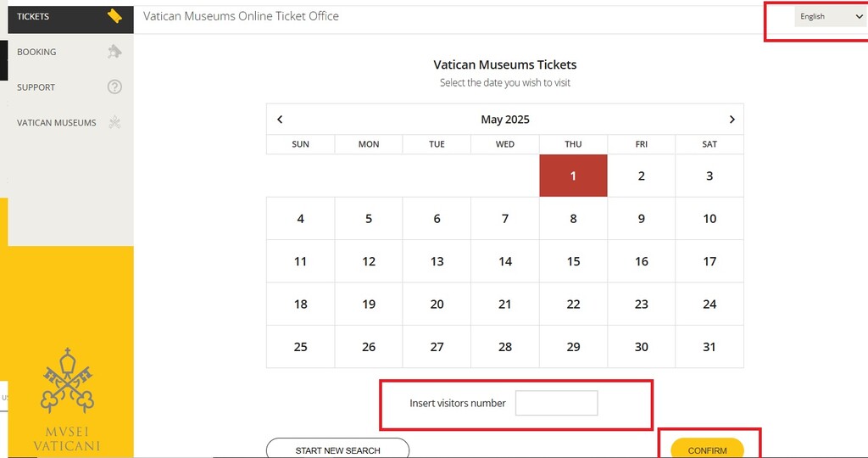Image resolution: width=868 pixels, height=458 pixels.
Task: Click the Vatican Museums Tickets heading
Action: pos(505,64)
